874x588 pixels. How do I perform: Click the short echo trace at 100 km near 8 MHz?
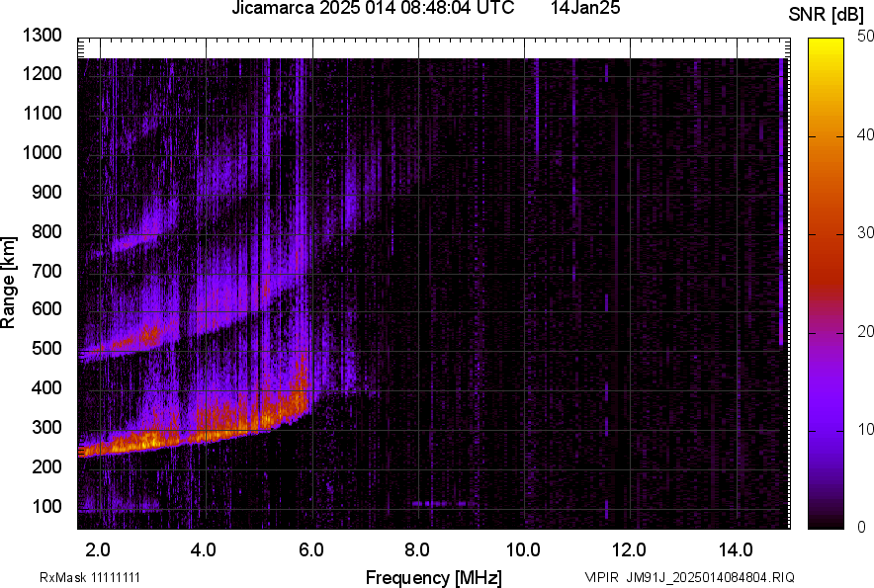click(444, 503)
